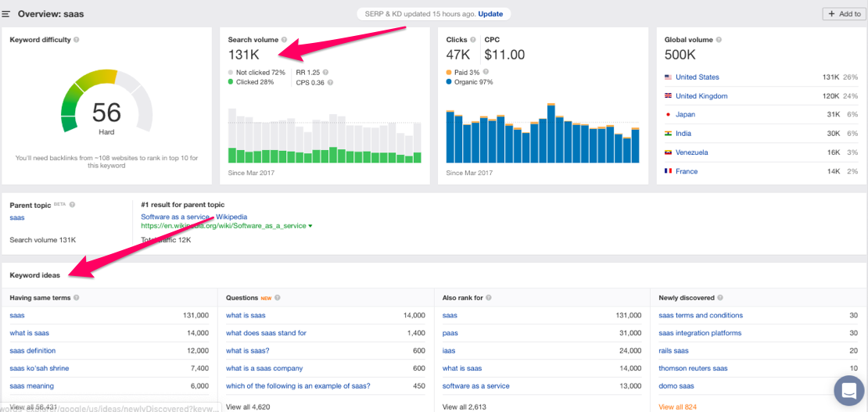Click the Having same terms help icon
This screenshot has width=868, height=412.
[x=76, y=298]
